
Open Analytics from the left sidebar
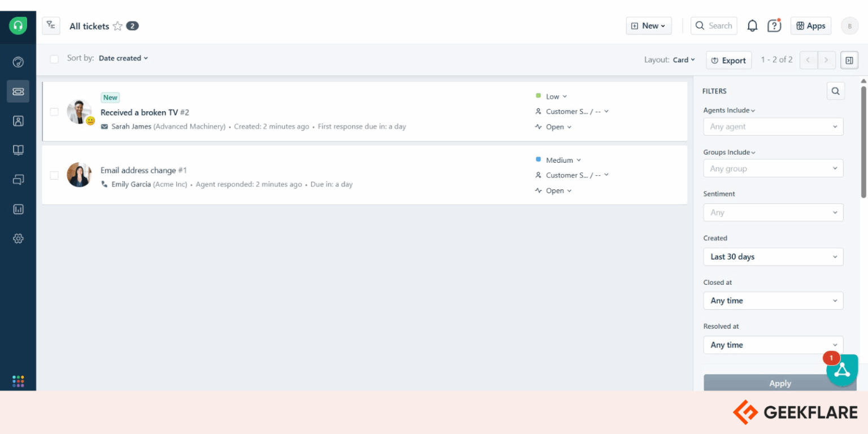point(18,209)
